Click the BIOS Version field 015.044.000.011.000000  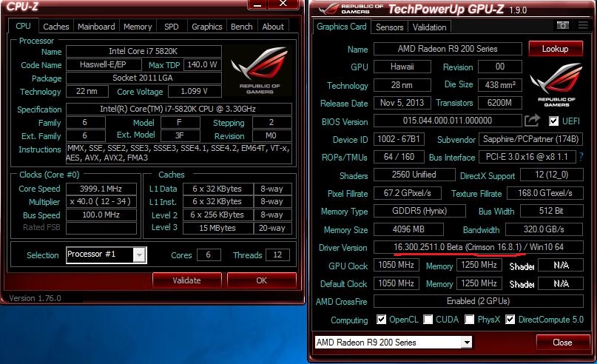(x=448, y=121)
